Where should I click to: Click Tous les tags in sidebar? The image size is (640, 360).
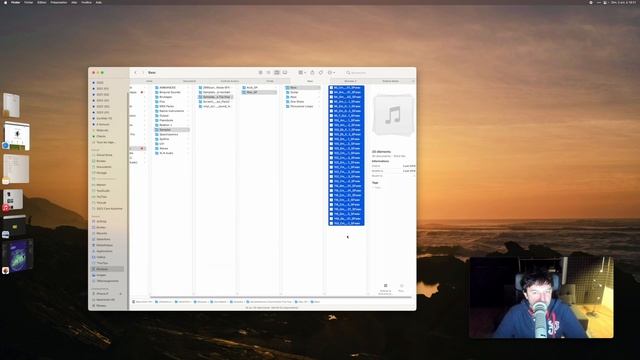coord(105,142)
